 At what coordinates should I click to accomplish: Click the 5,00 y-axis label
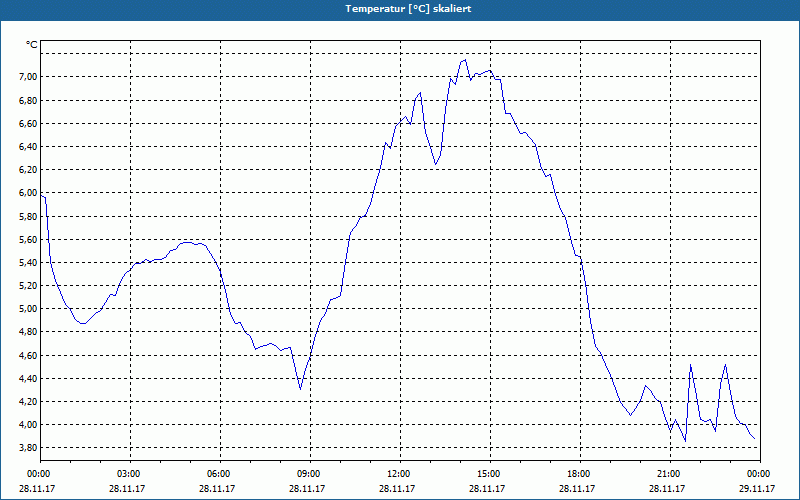[x=28, y=309]
